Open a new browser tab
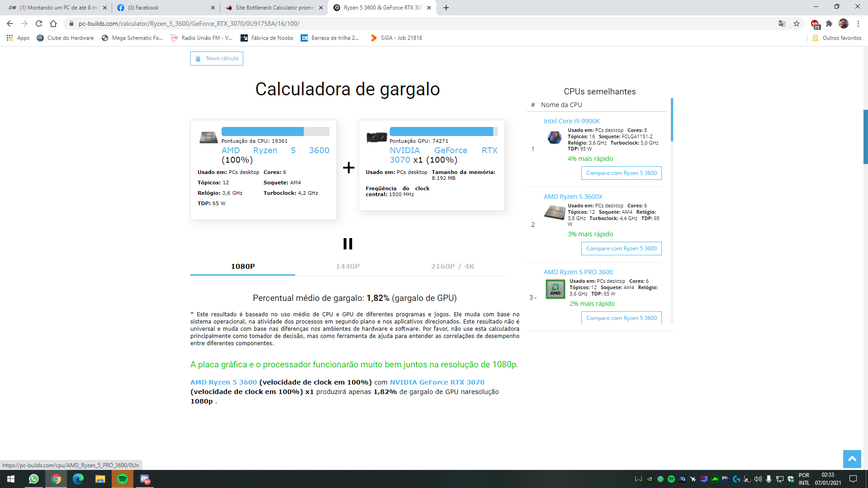Screen dimensions: 868x488 tap(446, 8)
